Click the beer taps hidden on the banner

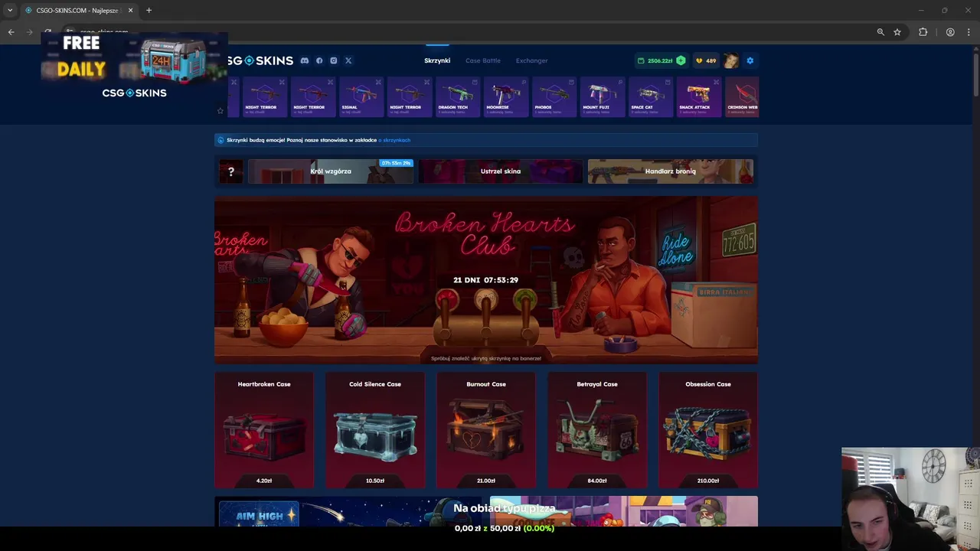485,316
